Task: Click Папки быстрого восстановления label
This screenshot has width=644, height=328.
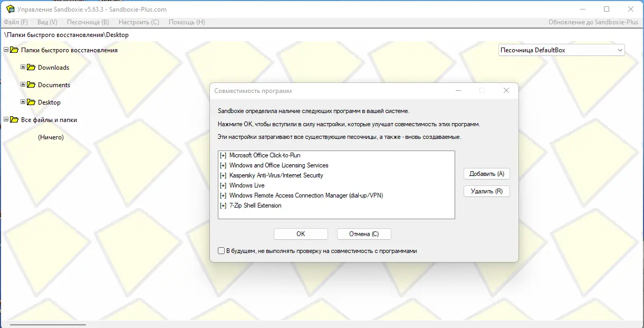Action: pos(69,50)
